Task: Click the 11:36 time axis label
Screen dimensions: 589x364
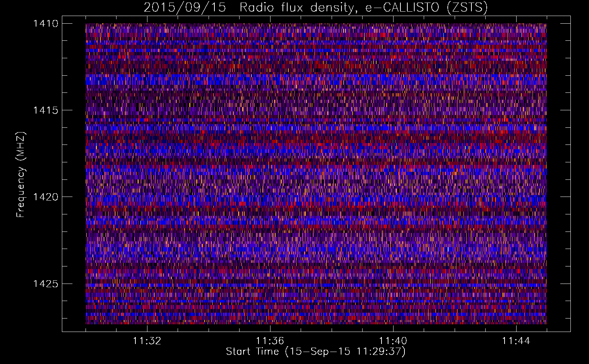Action: click(270, 341)
